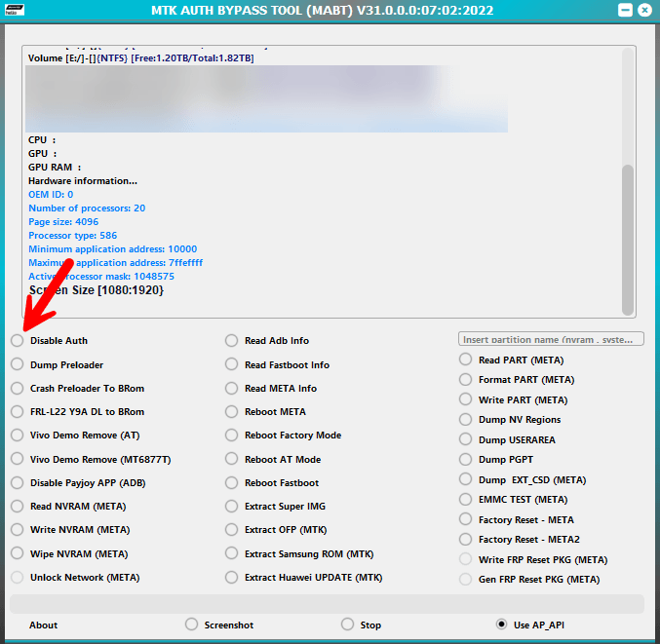This screenshot has width=660, height=644.
Task: Click Number of processors: 20 line
Action: [87, 208]
